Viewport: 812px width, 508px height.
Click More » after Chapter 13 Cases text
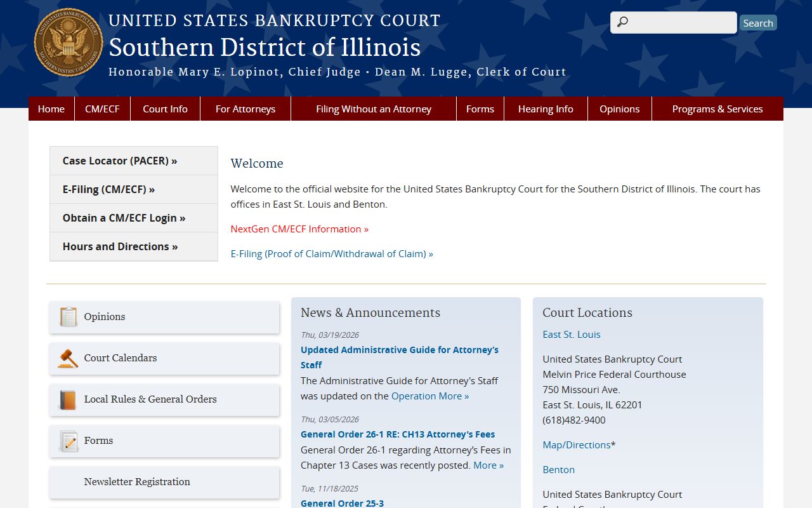(488, 465)
